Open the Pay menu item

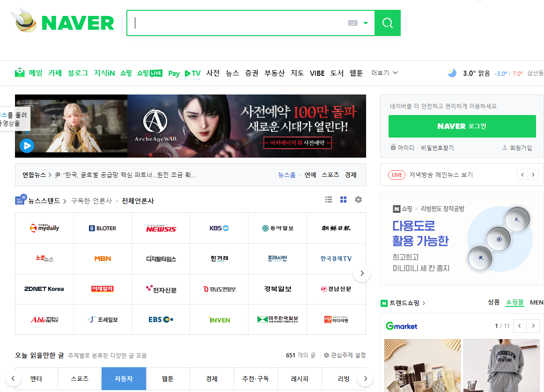(x=174, y=73)
